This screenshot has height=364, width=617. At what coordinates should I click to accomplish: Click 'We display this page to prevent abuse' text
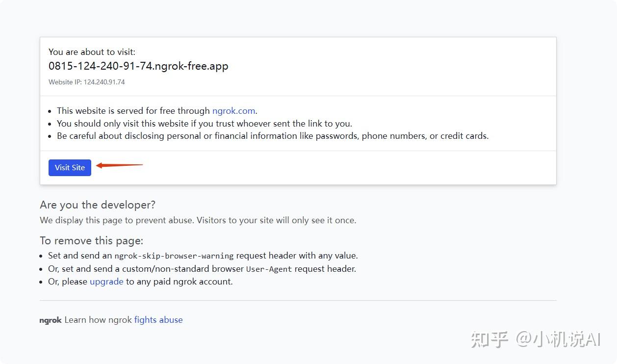198,220
